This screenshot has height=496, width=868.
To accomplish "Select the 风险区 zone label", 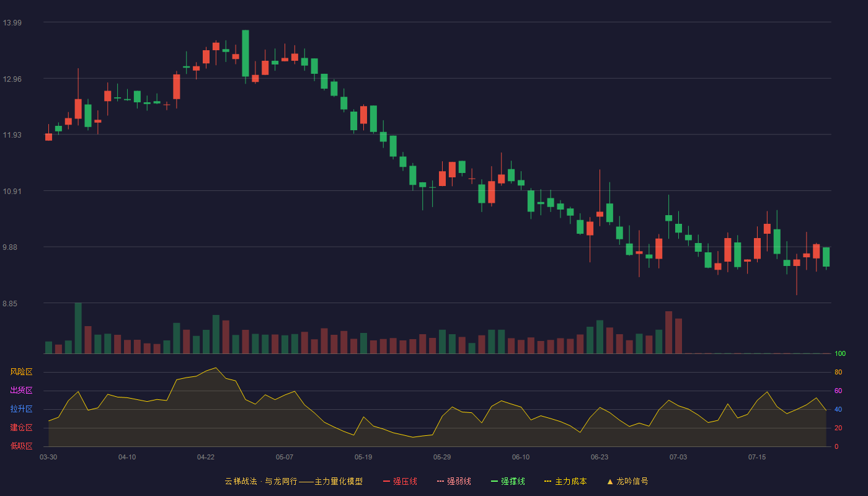I will (21, 372).
